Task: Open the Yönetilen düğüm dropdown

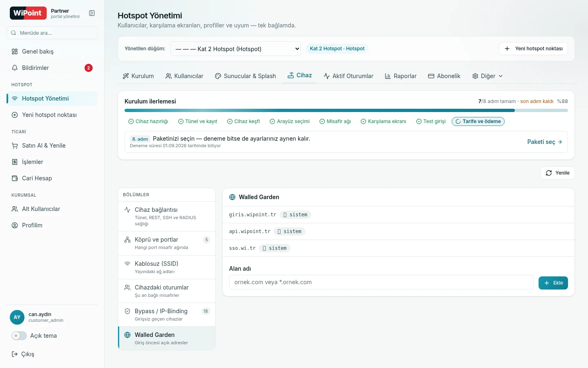Action: pyautogui.click(x=236, y=49)
